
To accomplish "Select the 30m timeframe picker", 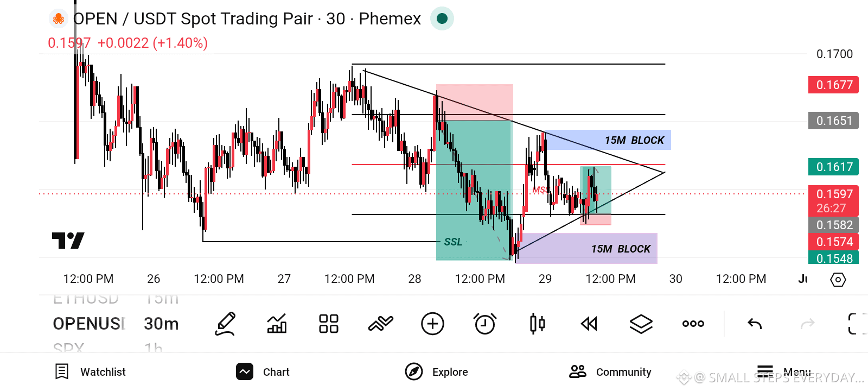I will point(161,324).
